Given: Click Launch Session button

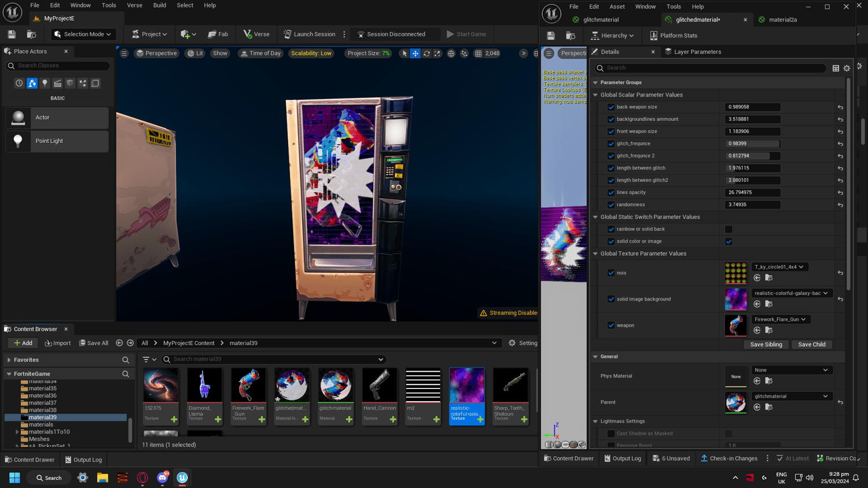Looking at the screenshot, I should [309, 34].
